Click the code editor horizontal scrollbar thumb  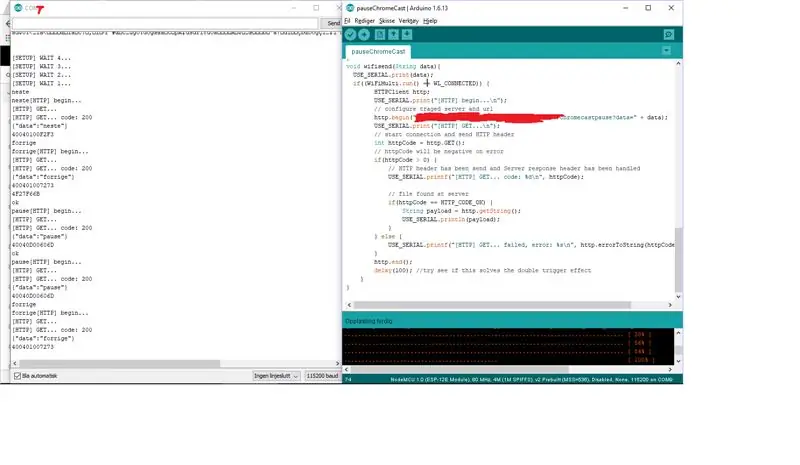click(492, 305)
